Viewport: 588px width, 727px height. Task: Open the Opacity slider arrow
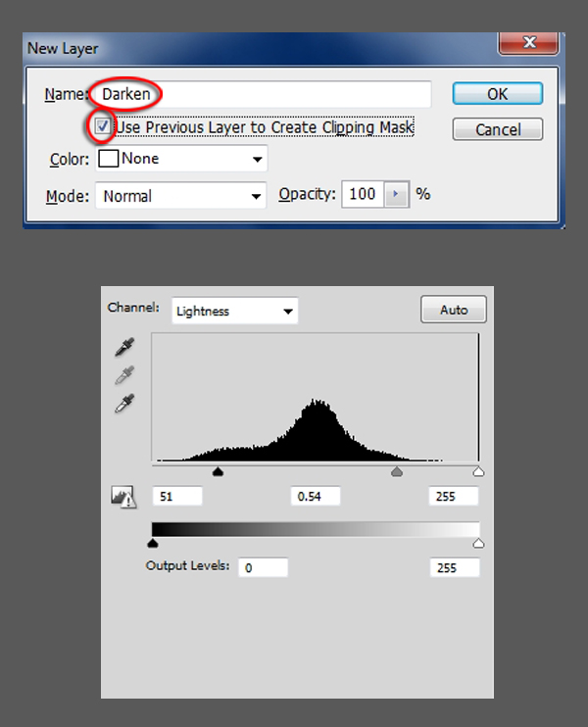coord(396,194)
